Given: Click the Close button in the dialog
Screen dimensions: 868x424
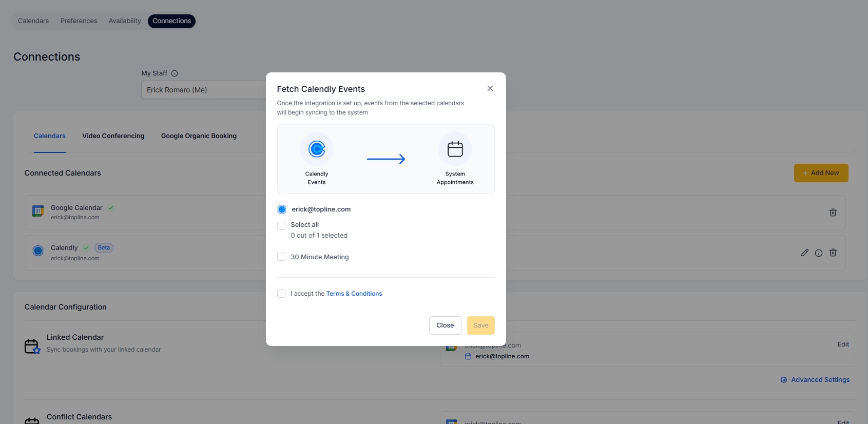Looking at the screenshot, I should (x=445, y=325).
